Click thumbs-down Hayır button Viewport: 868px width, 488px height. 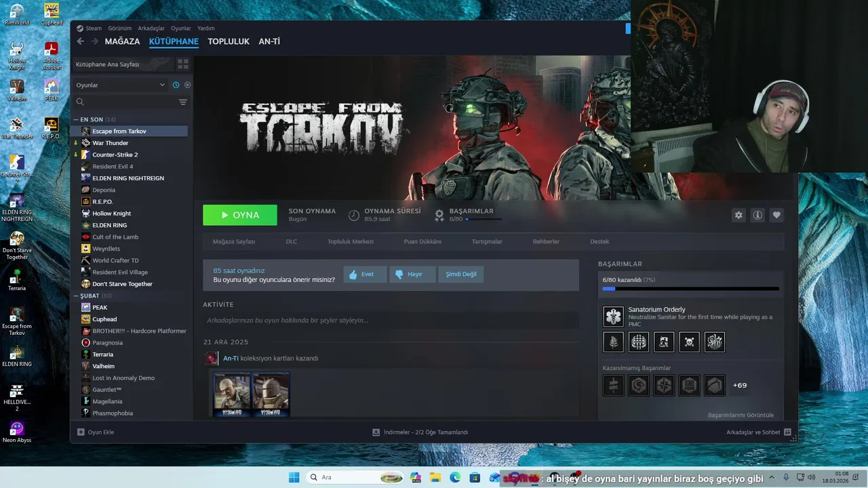(412, 274)
